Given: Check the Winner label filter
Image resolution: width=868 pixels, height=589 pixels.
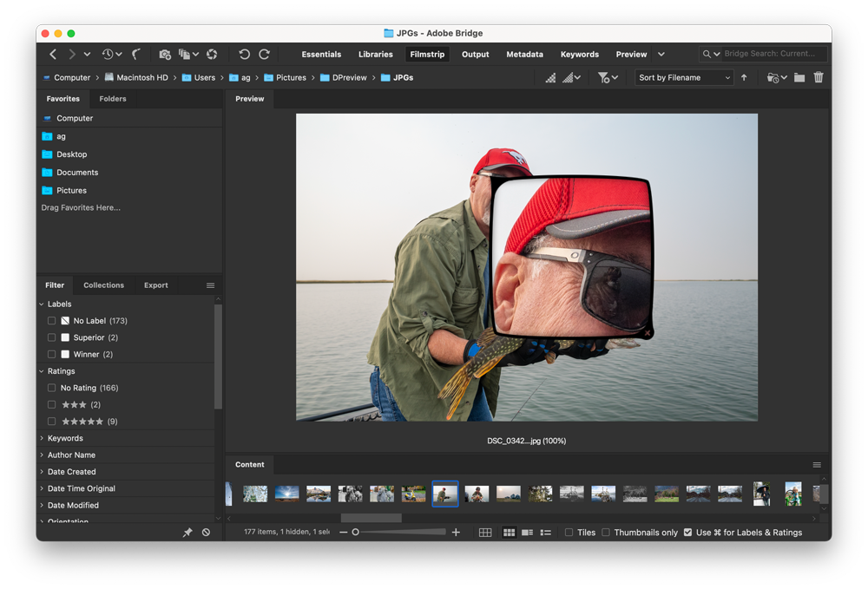Looking at the screenshot, I should [x=51, y=354].
